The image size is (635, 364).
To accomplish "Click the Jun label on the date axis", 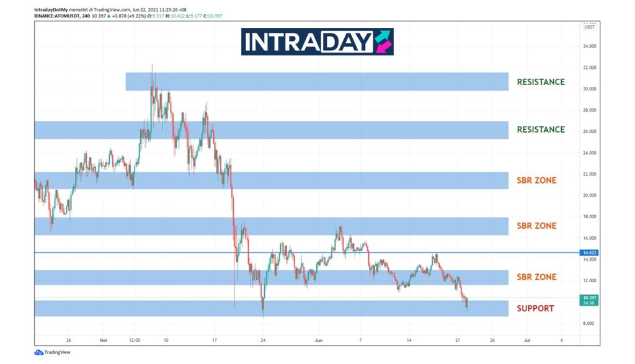I will coord(319,340).
